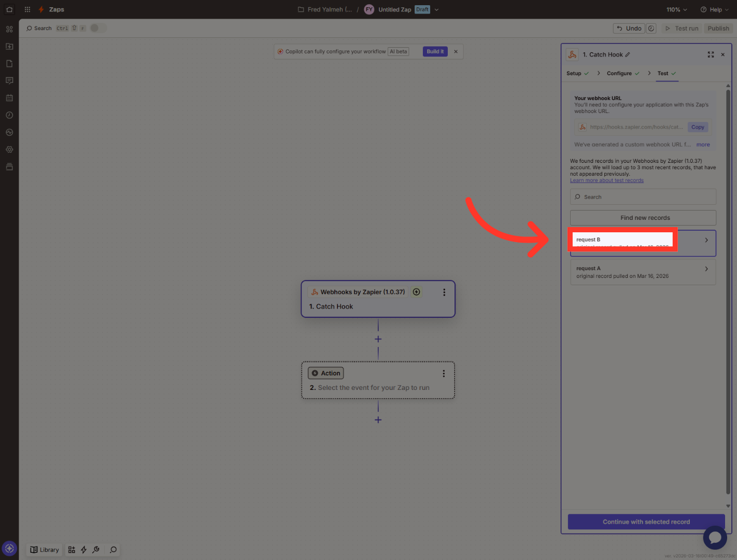The image size is (737, 560).
Task: Switch to the Configure tab
Action: point(623,73)
